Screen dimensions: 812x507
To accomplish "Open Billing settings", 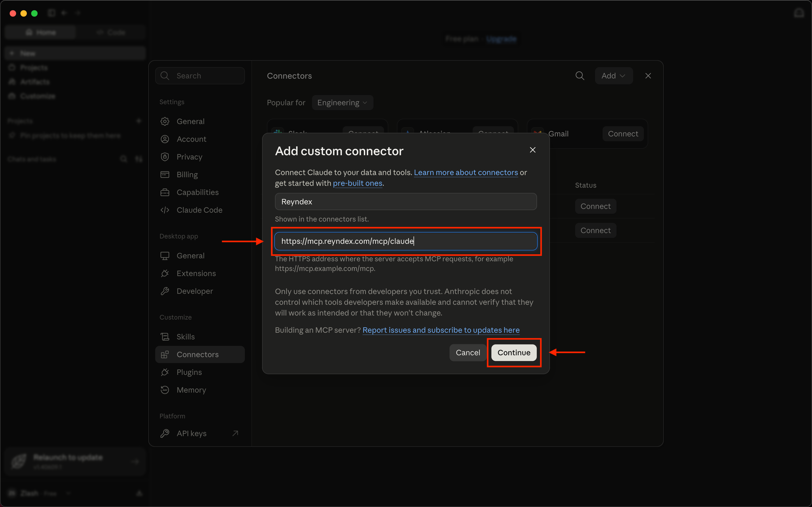I will pyautogui.click(x=200, y=175).
